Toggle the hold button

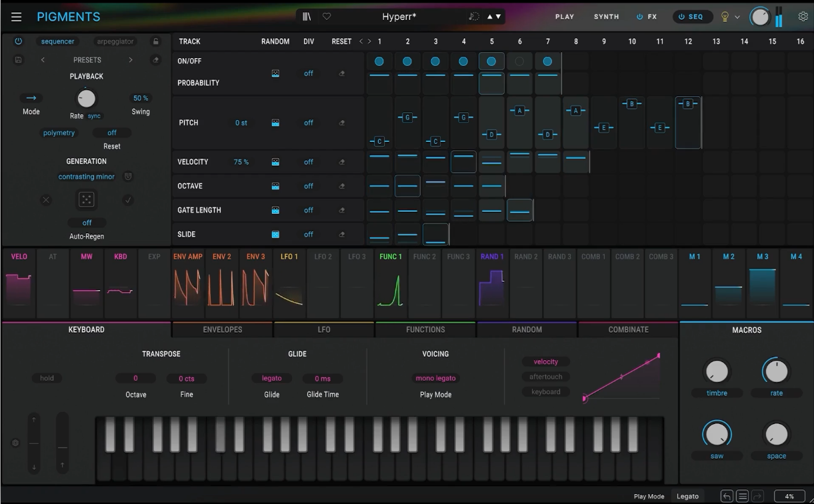[x=47, y=378]
